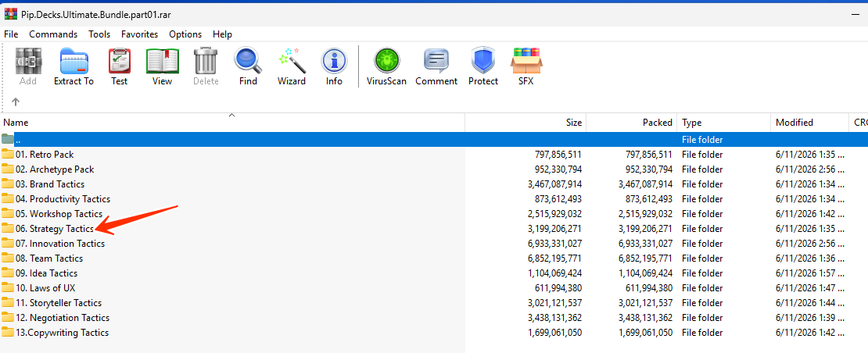Open the Favorites menu

tap(139, 34)
